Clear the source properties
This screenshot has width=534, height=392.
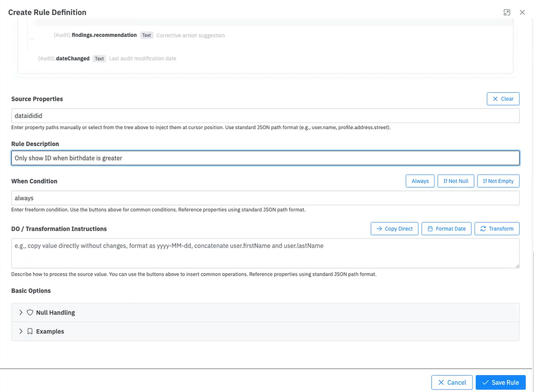503,99
